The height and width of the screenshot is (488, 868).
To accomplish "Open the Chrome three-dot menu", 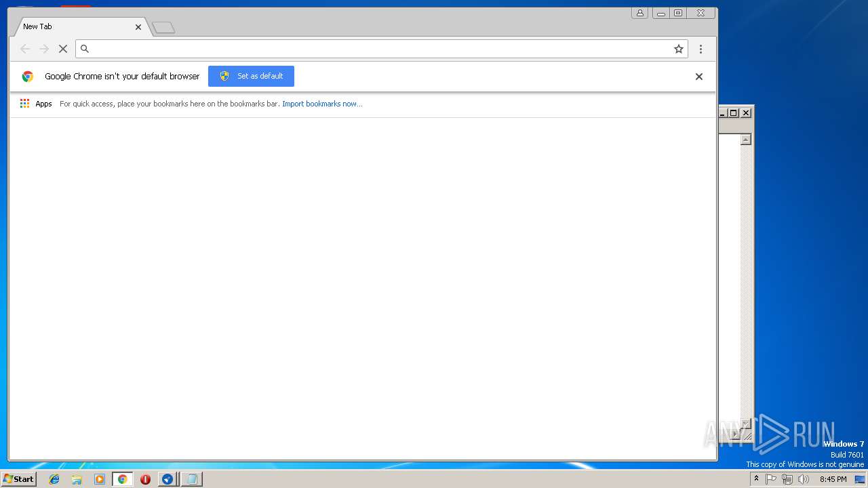I will (x=701, y=49).
